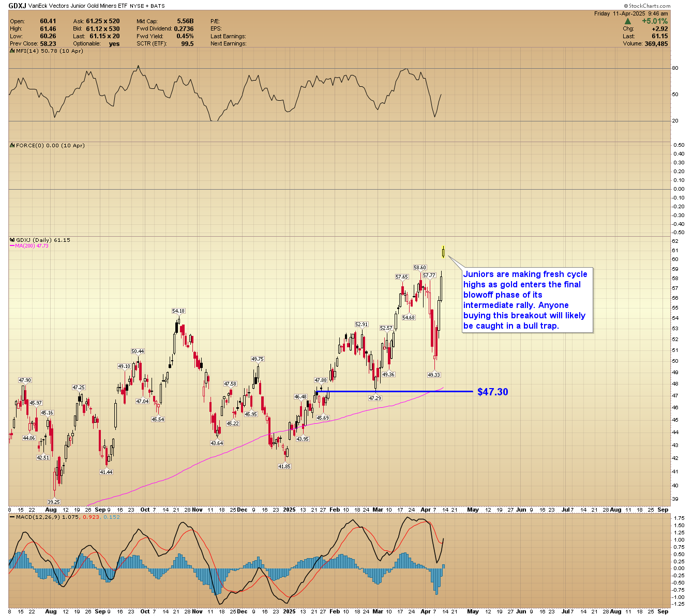Image resolution: width=693 pixels, height=616 pixels.
Task: Click the 52.91 February high label
Action: tap(361, 325)
